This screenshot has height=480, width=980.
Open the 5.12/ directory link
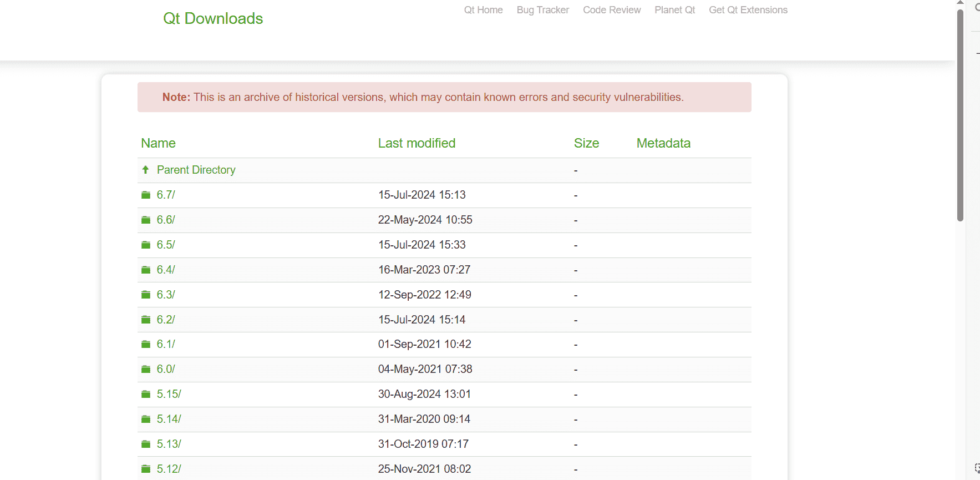[x=169, y=469]
